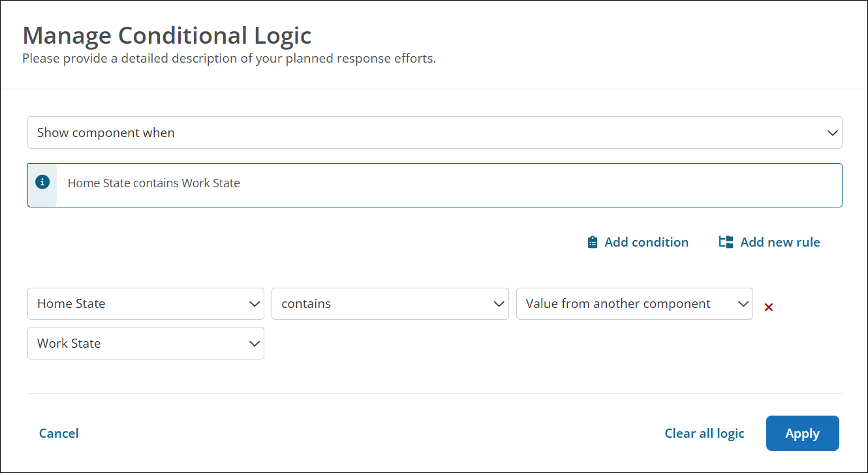This screenshot has width=868, height=473.
Task: Click the chevron arrow on the contains field
Action: pos(499,304)
